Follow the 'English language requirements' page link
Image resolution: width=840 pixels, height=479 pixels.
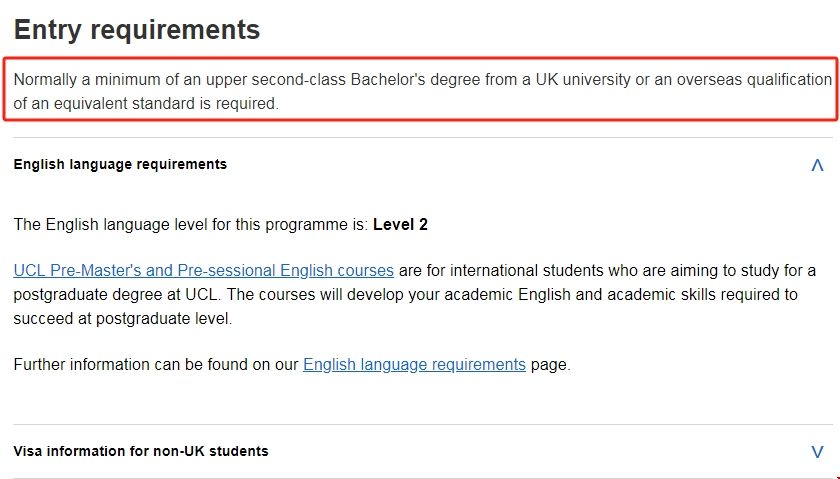pos(414,365)
